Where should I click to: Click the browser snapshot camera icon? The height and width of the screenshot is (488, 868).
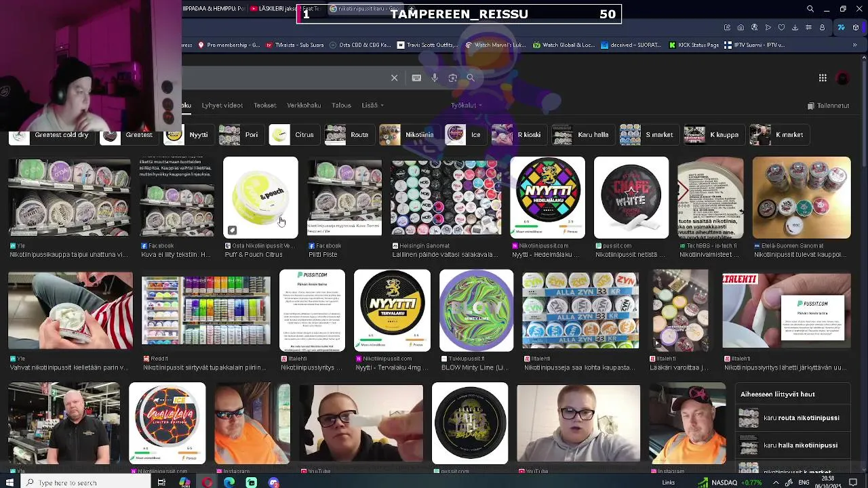coord(741,28)
